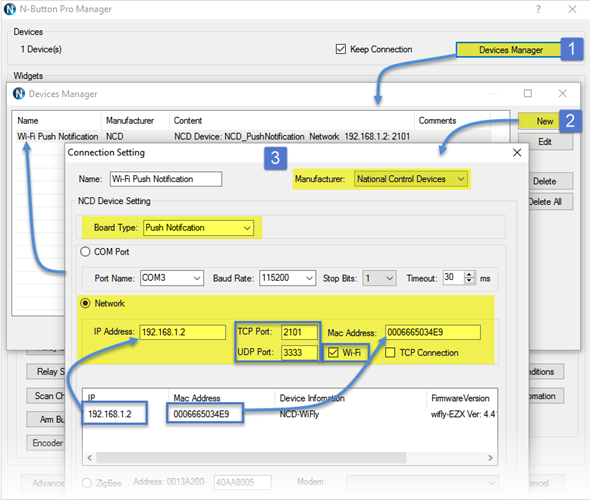Image resolution: width=590 pixels, height=500 pixels.
Task: Click NCD-WiFly device information cell
Action: point(299,414)
